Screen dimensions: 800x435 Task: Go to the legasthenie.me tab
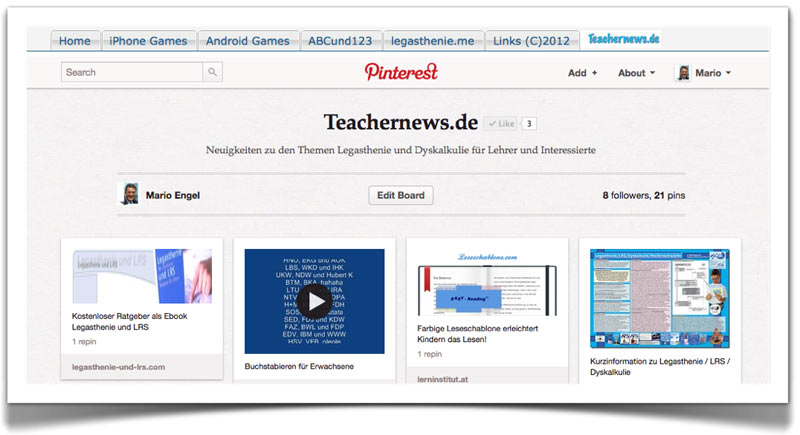point(433,41)
